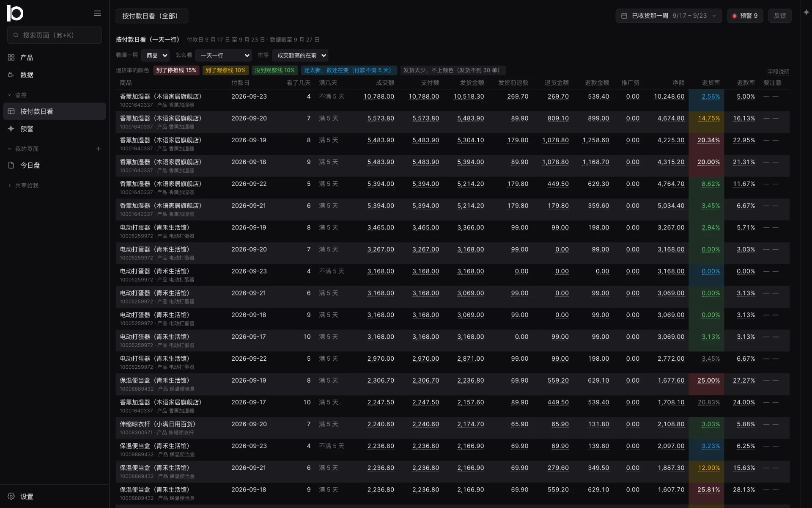The height and width of the screenshot is (508, 812).
Task: Expand the 共享给我 section
Action: [10, 185]
